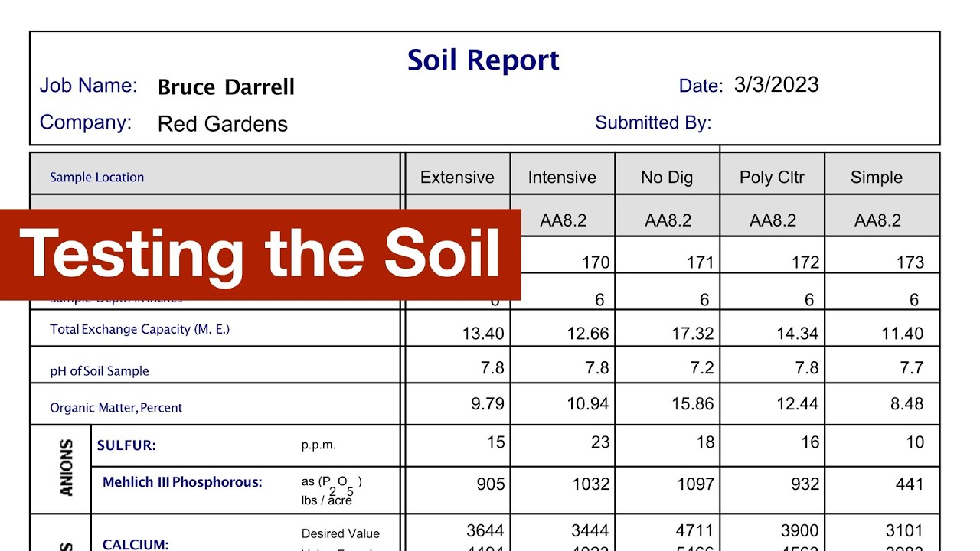Click the date value 3/3/2023
This screenshot has width=980, height=551.
pos(776,85)
